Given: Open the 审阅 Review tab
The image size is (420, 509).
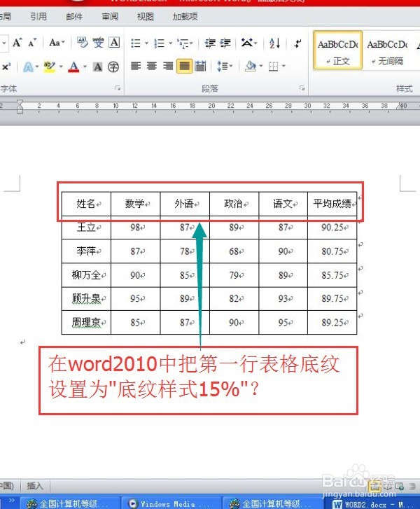Looking at the screenshot, I should (x=110, y=17).
